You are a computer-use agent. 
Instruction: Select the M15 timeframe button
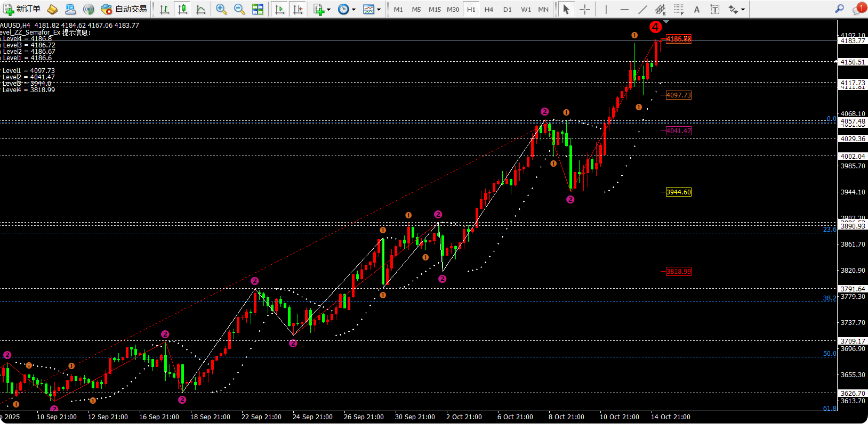click(435, 9)
